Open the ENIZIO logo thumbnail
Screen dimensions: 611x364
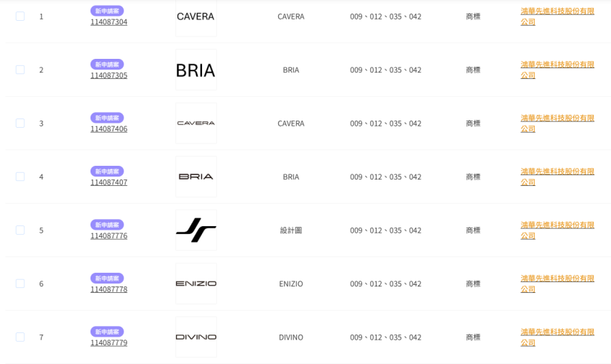click(196, 284)
